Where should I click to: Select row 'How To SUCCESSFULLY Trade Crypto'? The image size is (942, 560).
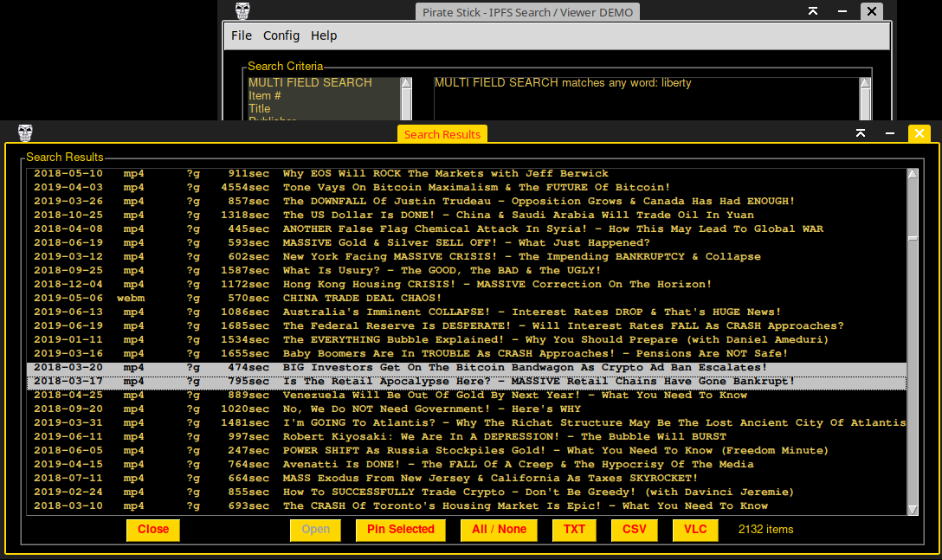tap(467, 492)
